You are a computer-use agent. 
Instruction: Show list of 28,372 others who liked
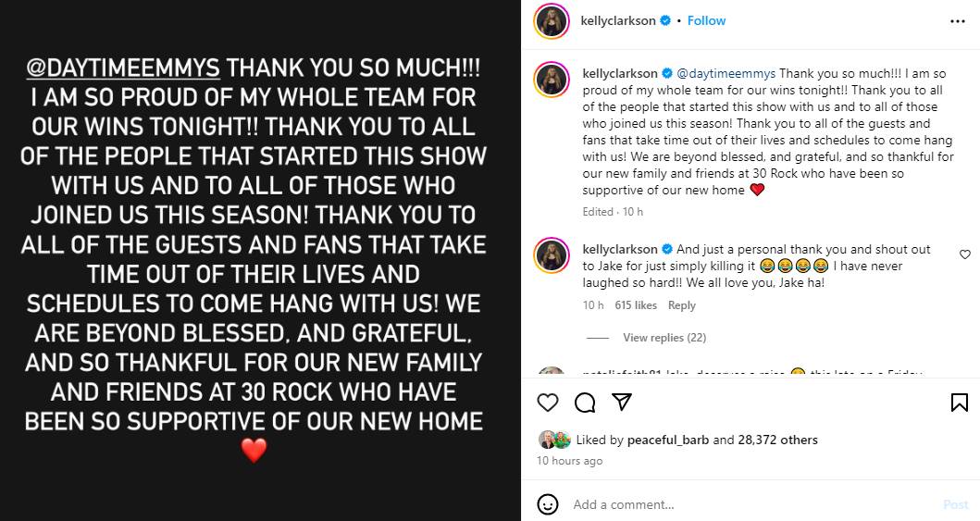coord(777,440)
